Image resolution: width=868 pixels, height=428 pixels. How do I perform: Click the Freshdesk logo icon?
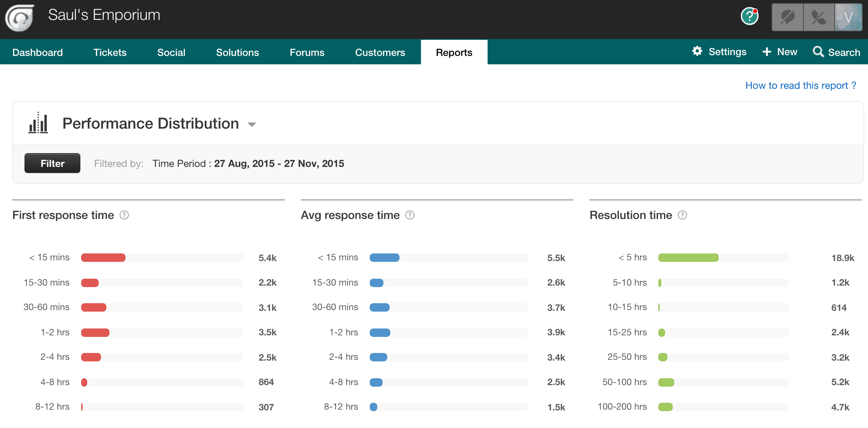(x=20, y=18)
